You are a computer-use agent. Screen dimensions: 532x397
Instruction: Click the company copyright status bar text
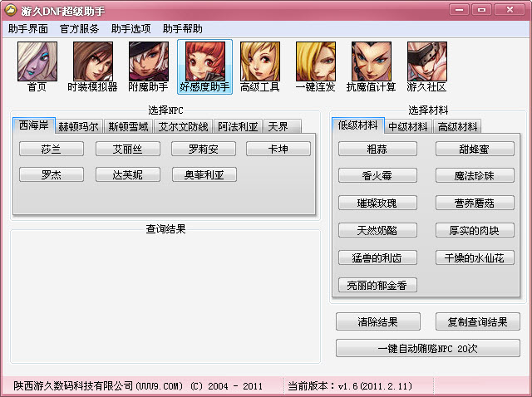tap(138, 386)
